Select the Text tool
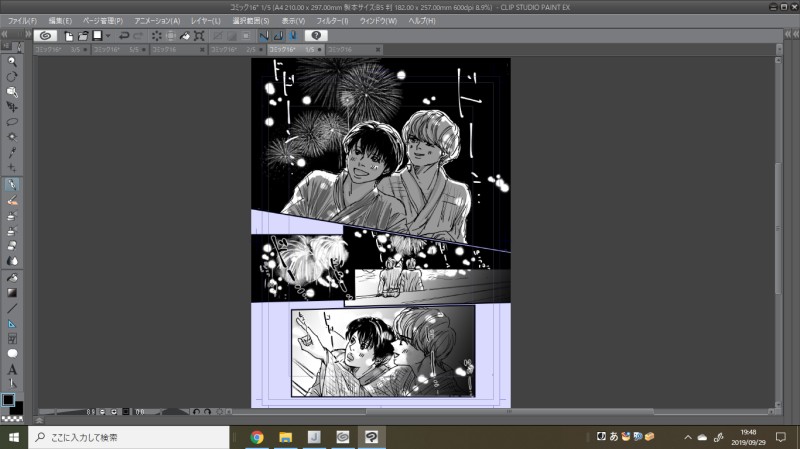The width and height of the screenshot is (800, 449). coord(12,369)
